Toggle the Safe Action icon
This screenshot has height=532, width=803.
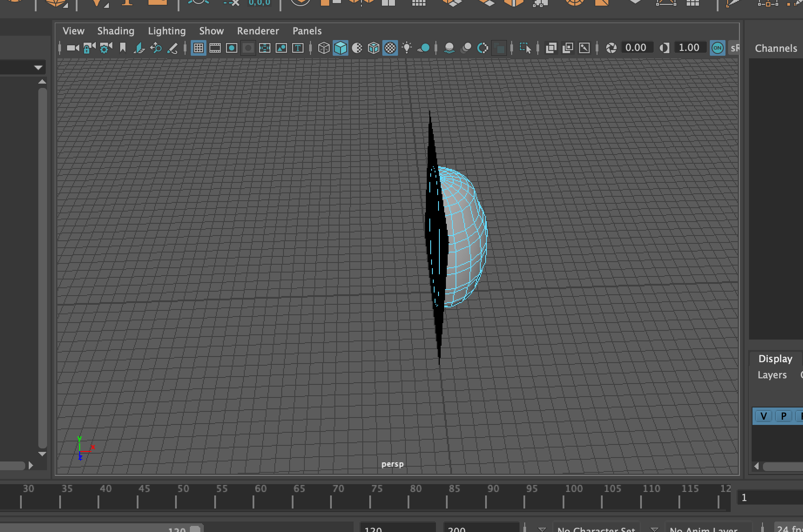tap(281, 48)
